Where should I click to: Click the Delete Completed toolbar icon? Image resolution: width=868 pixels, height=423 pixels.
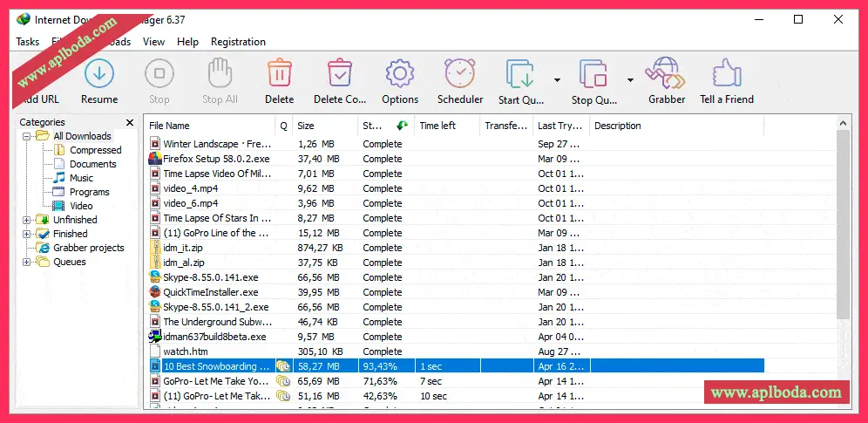pyautogui.click(x=339, y=74)
